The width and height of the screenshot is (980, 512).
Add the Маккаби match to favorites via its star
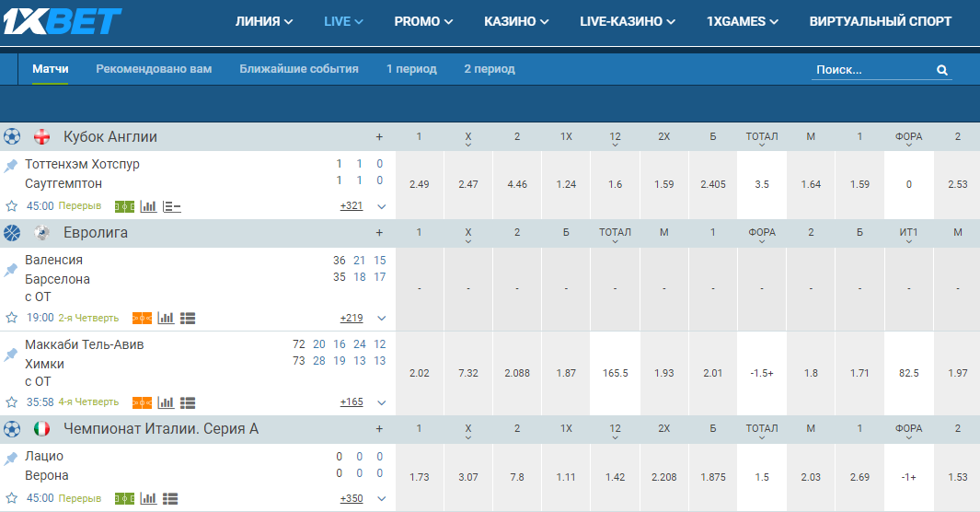pos(11,402)
